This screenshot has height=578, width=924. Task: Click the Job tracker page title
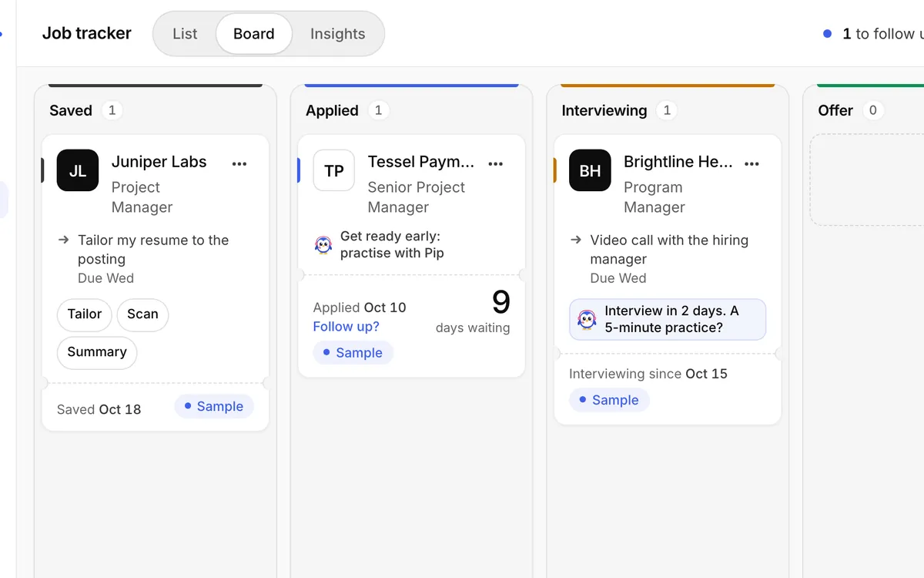click(x=87, y=33)
